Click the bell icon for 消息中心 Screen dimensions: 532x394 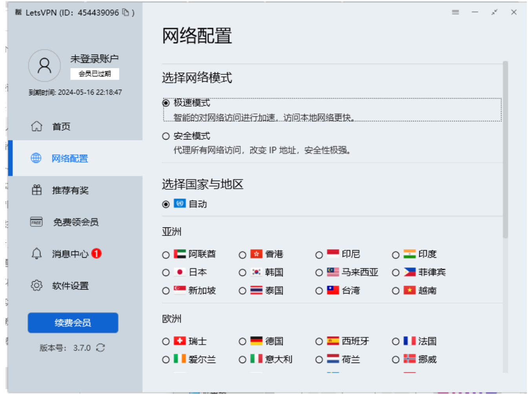coord(37,254)
